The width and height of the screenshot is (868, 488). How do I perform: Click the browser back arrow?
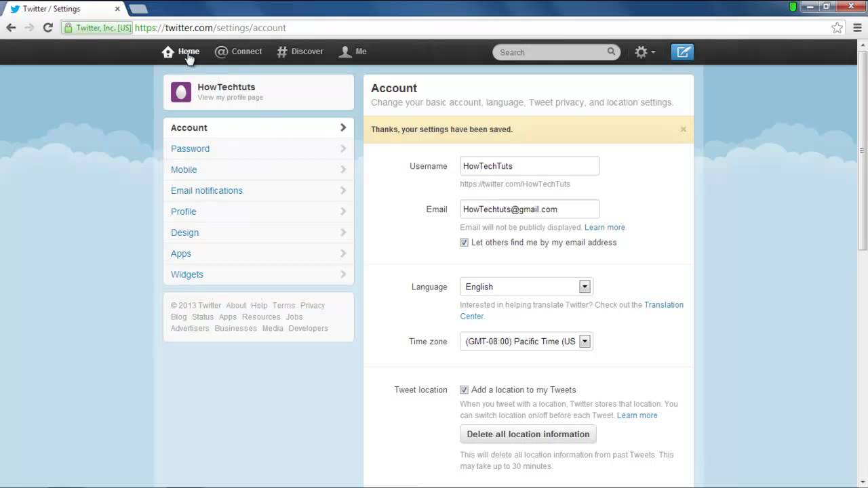pyautogui.click(x=11, y=28)
